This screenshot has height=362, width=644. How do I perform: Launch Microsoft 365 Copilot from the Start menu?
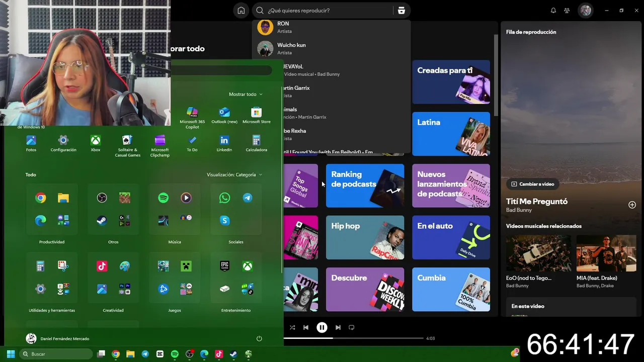click(x=192, y=118)
